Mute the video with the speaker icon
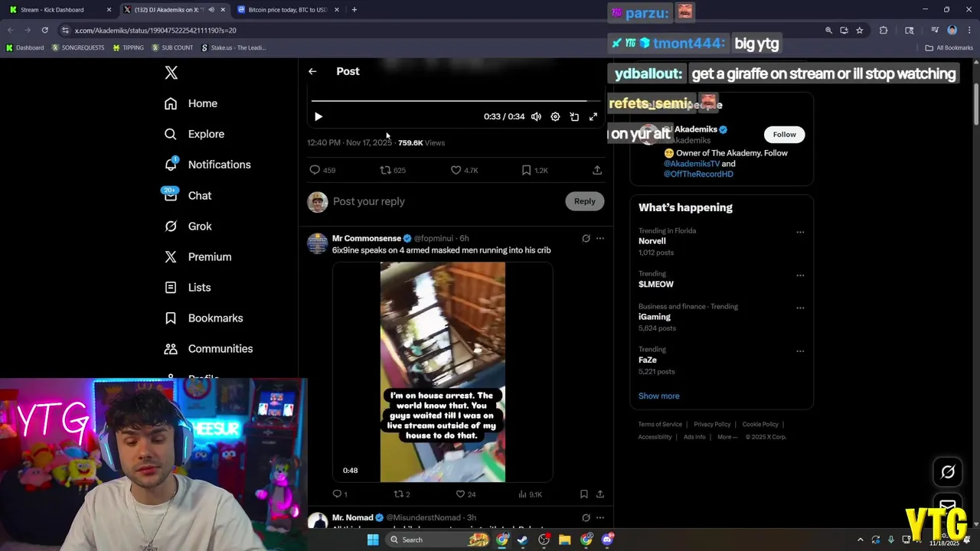Screen dimensions: 980x551 pos(536,116)
